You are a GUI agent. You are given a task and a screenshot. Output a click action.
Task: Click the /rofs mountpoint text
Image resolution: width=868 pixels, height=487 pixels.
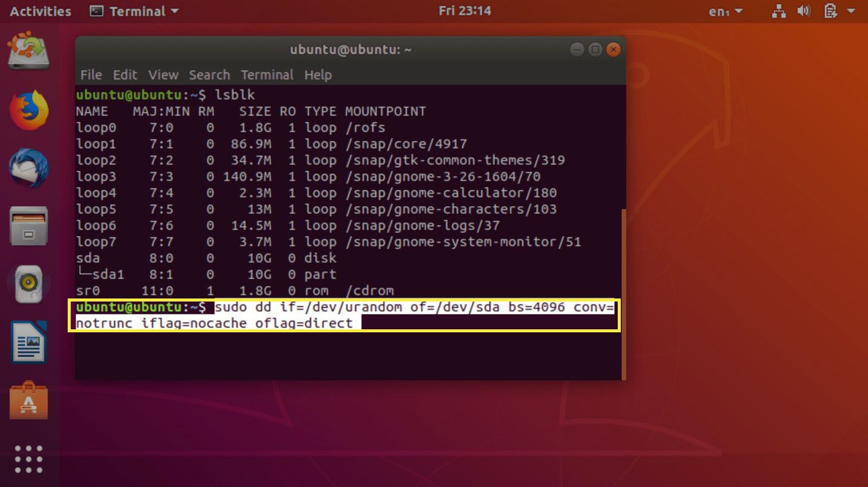[x=365, y=127]
